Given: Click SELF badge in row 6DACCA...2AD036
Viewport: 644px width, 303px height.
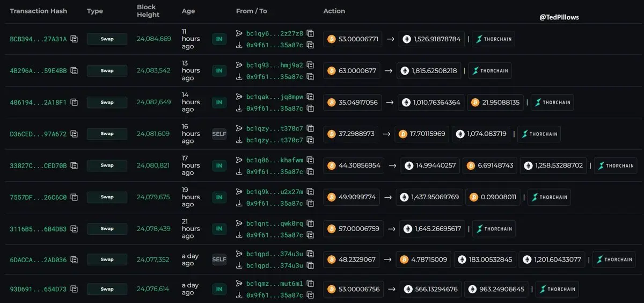Looking at the screenshot, I should (x=219, y=259).
